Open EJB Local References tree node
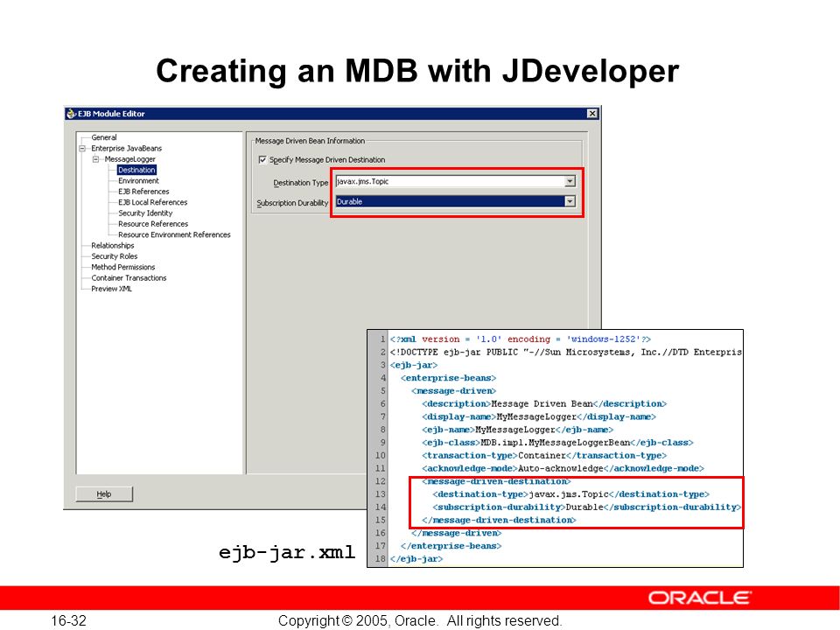The width and height of the screenshot is (840, 630). [152, 202]
